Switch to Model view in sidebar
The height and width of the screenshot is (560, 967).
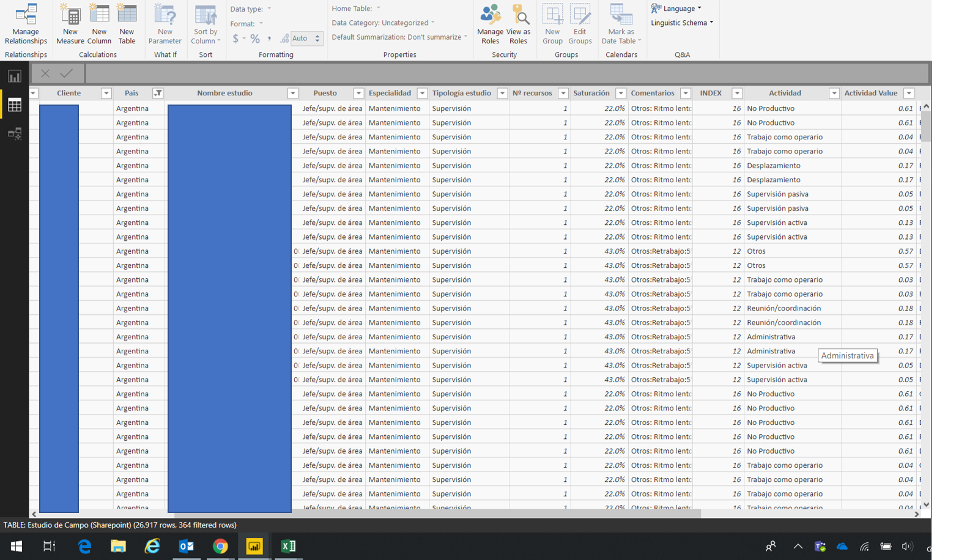[x=15, y=133]
